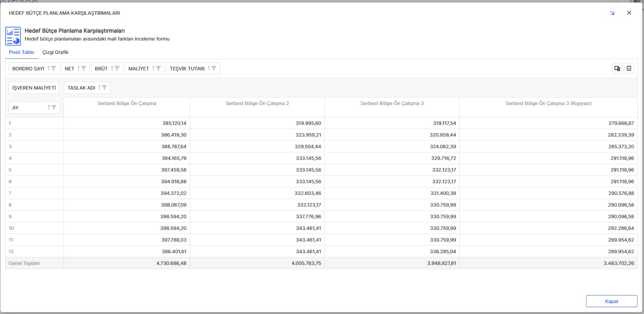Toggle sort arrow on TASLAK ADI field
The image size is (644, 314).
99,88
